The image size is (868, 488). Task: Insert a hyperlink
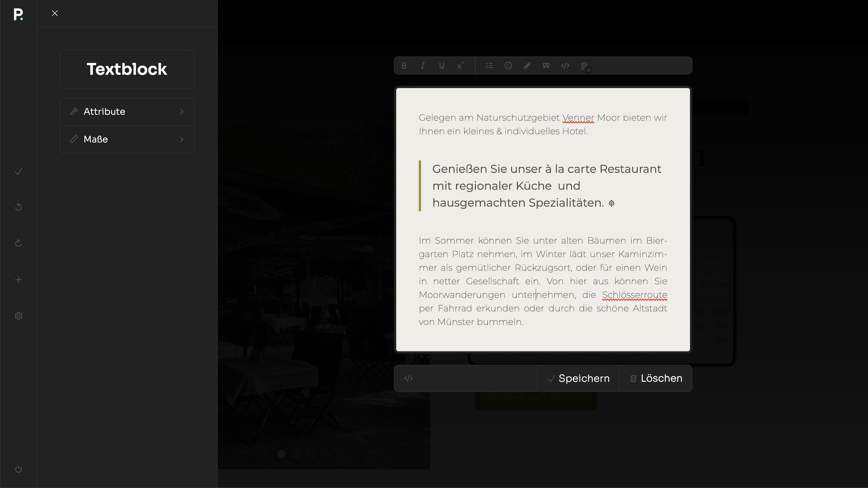tap(527, 66)
